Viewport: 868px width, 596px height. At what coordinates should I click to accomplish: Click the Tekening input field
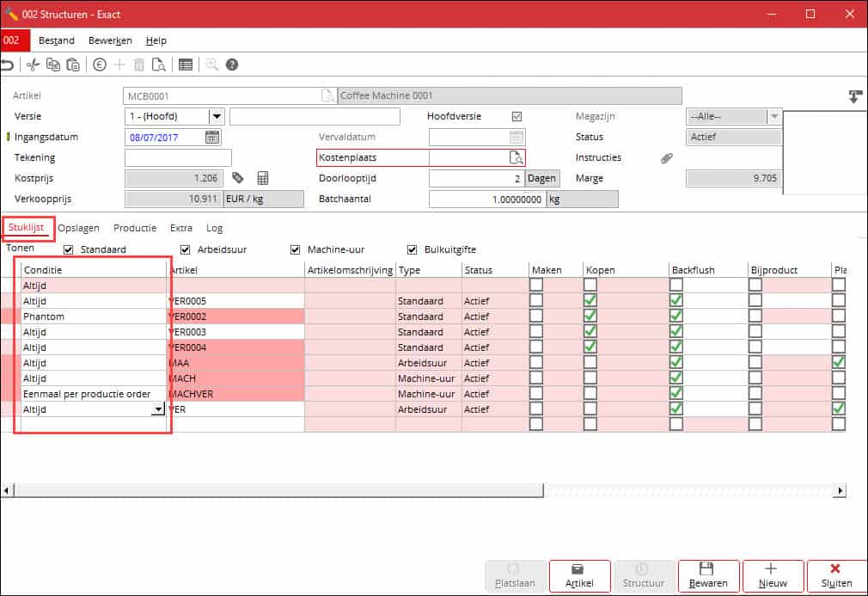[178, 158]
